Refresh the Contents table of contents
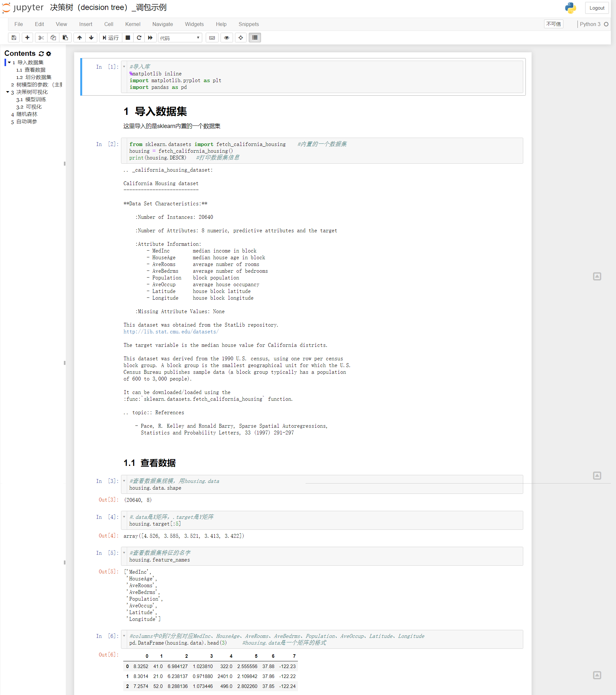The height and width of the screenshot is (695, 616). [41, 54]
